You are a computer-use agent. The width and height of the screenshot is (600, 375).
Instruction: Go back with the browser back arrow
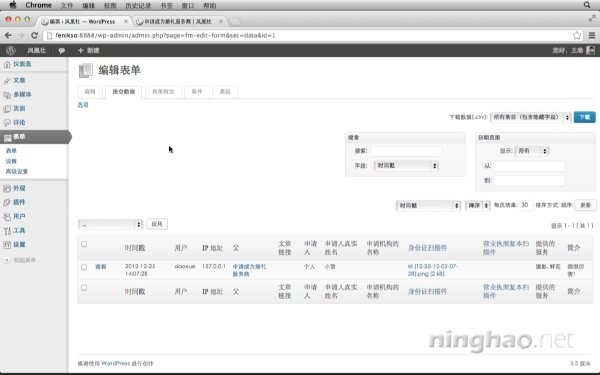pyautogui.click(x=8, y=35)
